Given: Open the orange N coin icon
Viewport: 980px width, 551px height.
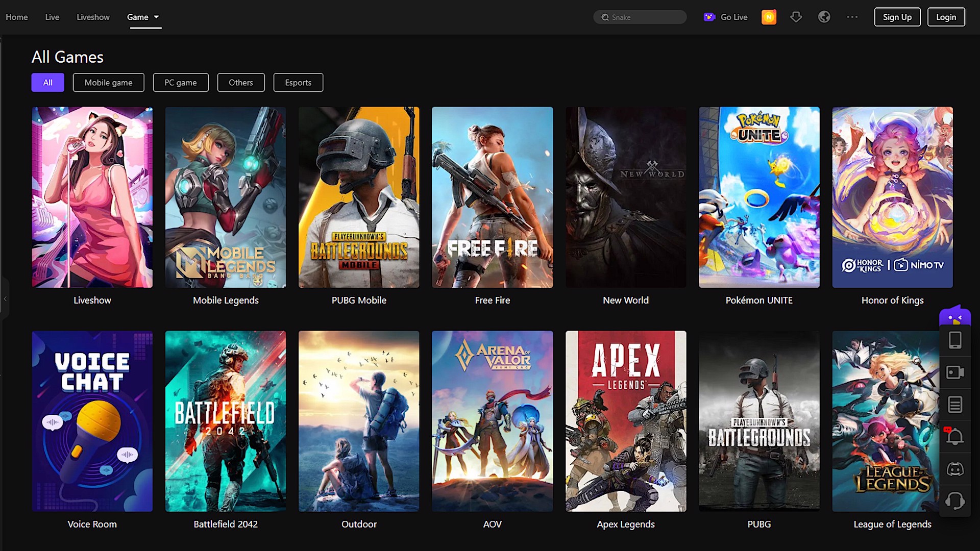Looking at the screenshot, I should 769,17.
